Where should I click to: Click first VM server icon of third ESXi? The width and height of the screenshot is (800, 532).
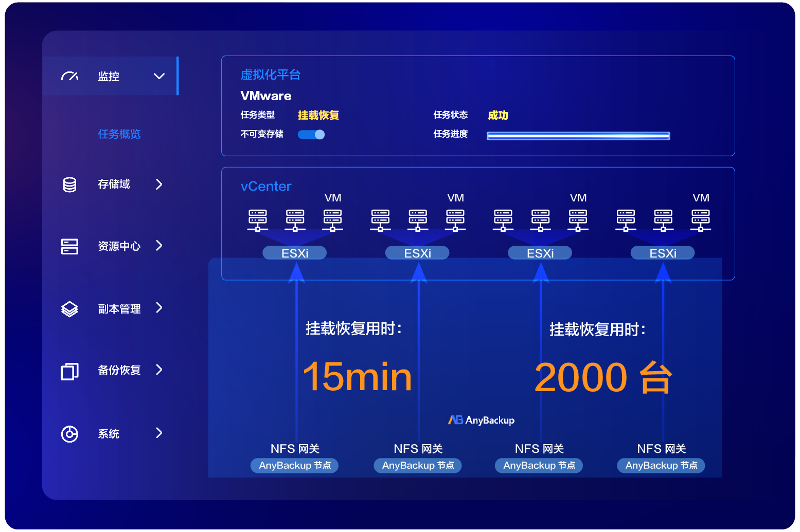tap(503, 220)
